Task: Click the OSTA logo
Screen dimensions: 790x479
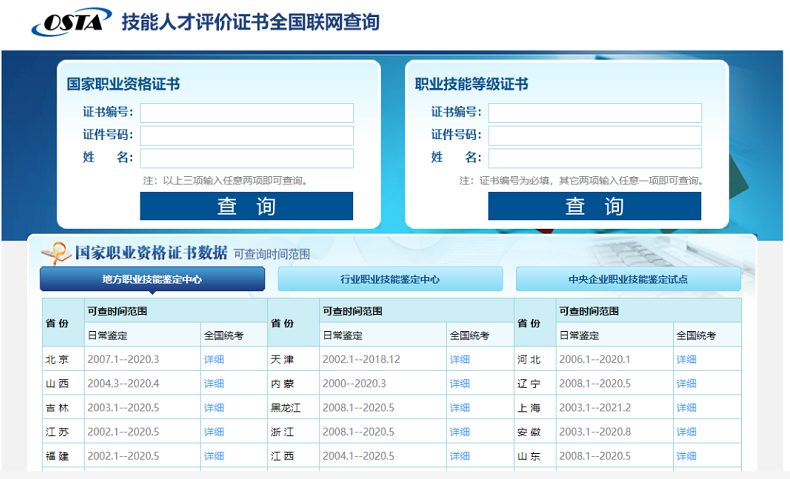Action: (x=71, y=22)
